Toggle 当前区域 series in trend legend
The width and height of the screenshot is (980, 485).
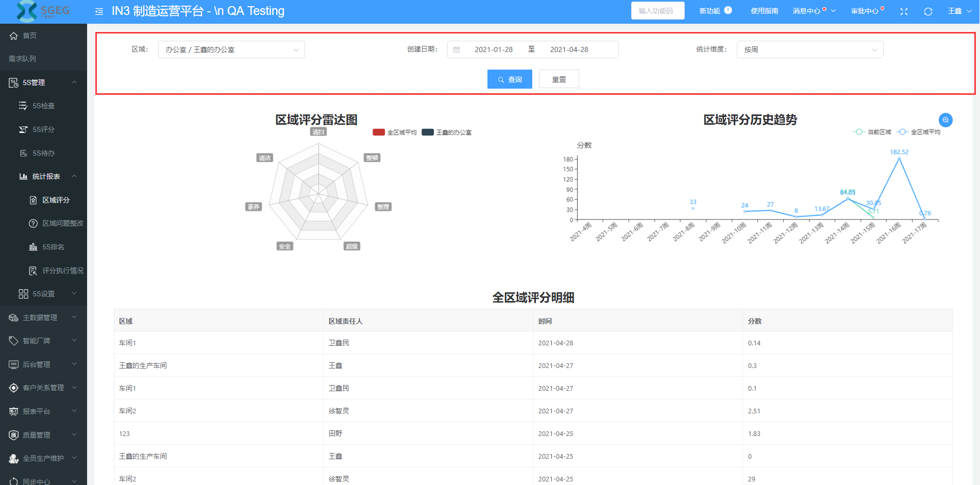872,132
